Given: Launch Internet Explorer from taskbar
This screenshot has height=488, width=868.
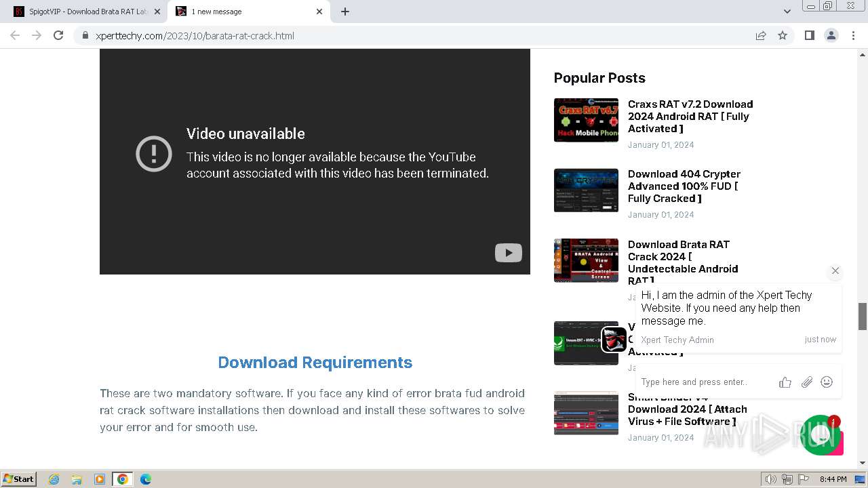Looking at the screenshot, I should tap(54, 479).
